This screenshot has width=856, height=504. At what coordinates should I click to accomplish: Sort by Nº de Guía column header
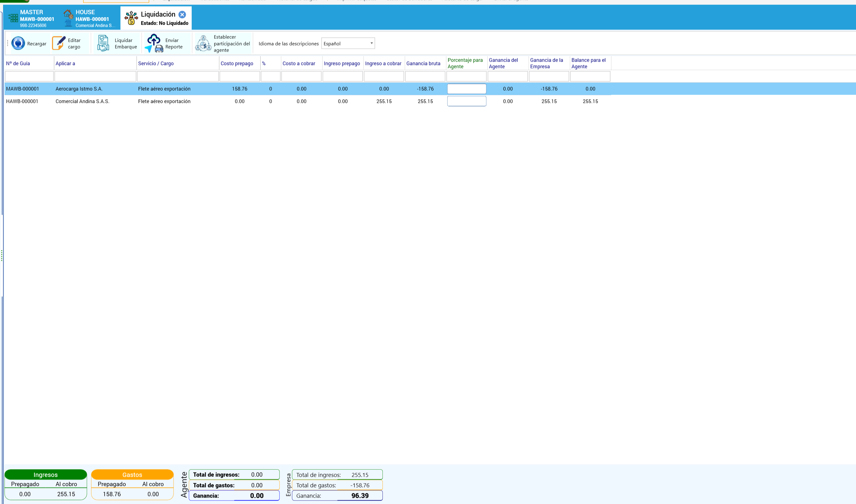[x=18, y=64]
